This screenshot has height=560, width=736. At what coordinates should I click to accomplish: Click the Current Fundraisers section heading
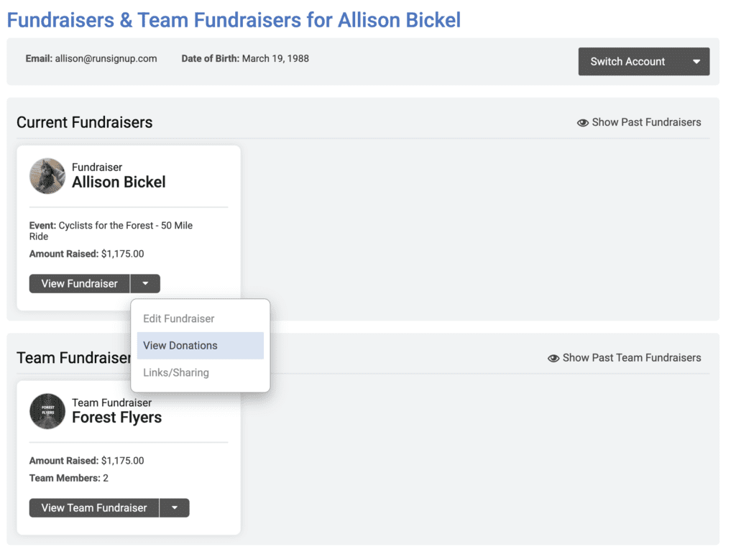click(85, 122)
